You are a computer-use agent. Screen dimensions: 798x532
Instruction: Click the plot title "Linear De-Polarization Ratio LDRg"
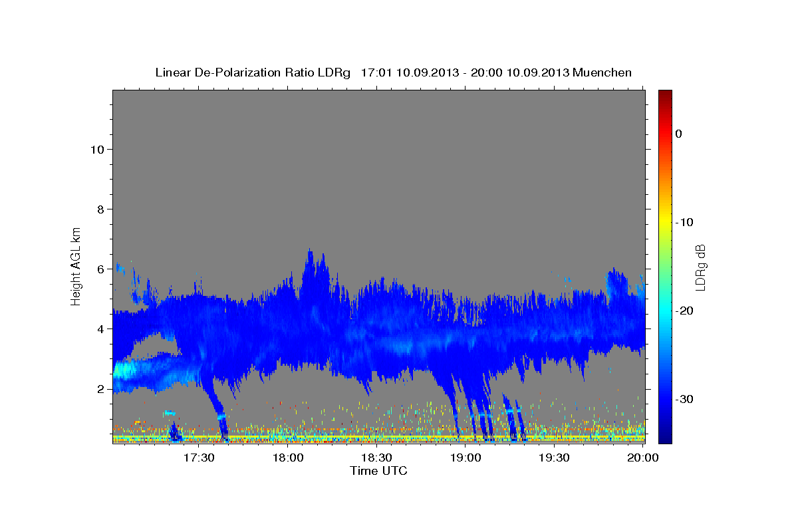[252, 72]
